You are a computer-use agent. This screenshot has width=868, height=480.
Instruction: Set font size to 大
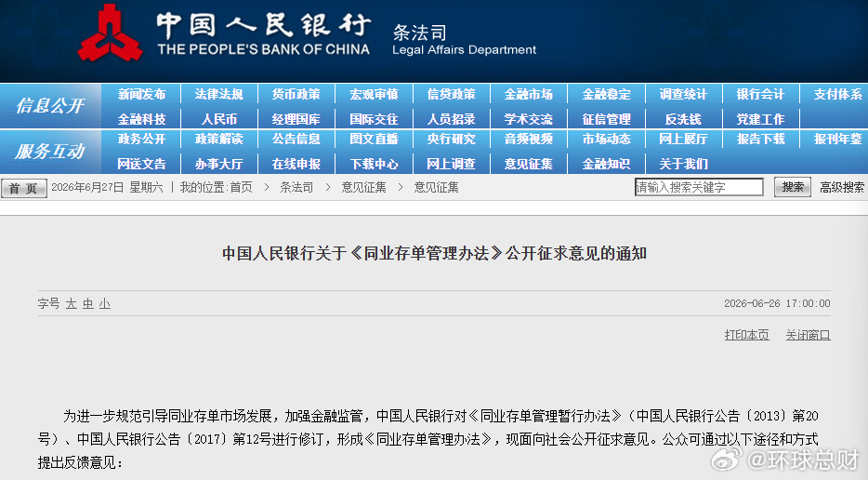click(x=71, y=304)
